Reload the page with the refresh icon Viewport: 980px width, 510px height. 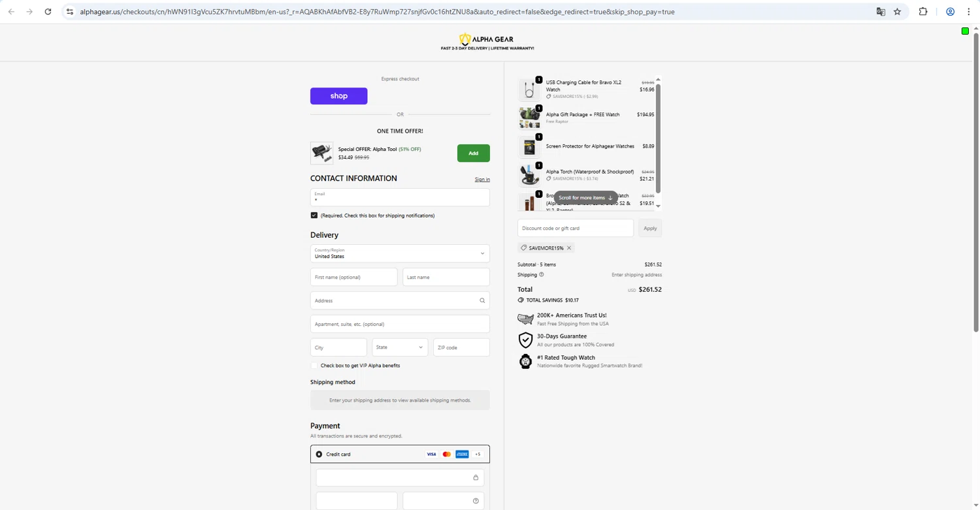48,12
